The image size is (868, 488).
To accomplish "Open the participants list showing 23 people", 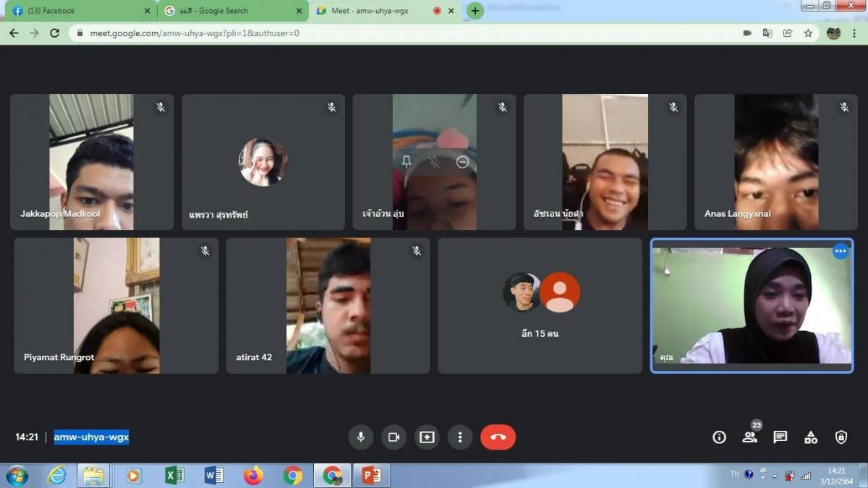I will [x=749, y=437].
